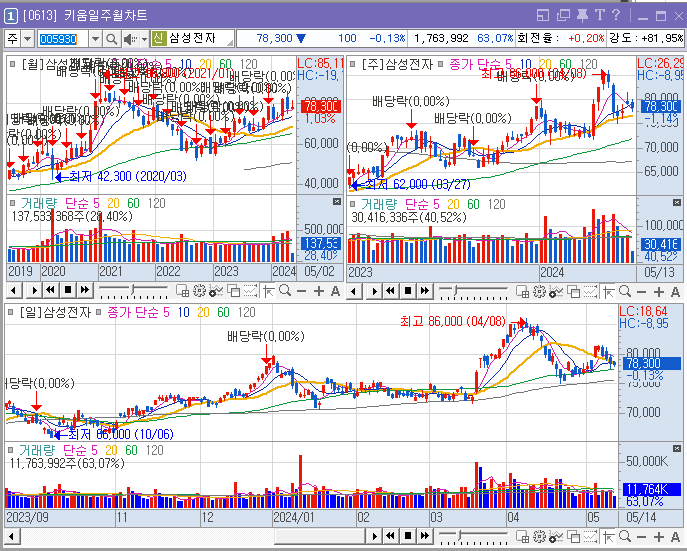Click plus zoom-in on weekly chart toolbar
Screen dimensions: 687x551
pyautogui.click(x=659, y=292)
